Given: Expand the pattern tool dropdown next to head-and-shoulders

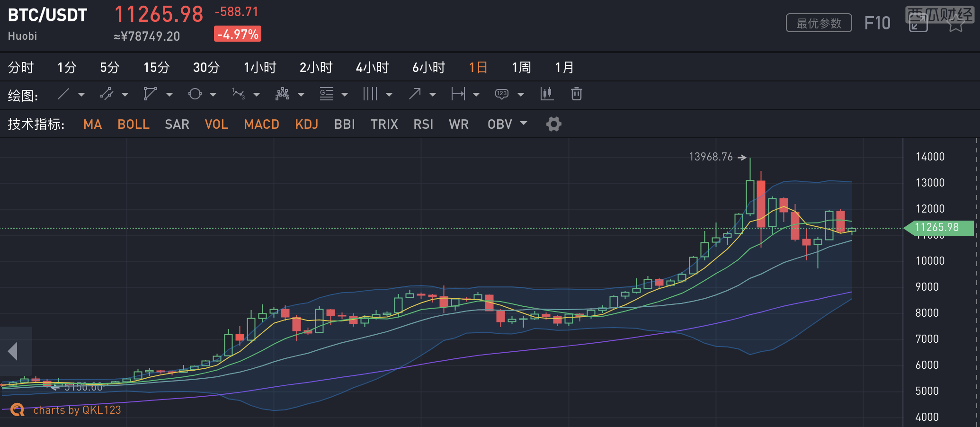Looking at the screenshot, I should point(301,94).
